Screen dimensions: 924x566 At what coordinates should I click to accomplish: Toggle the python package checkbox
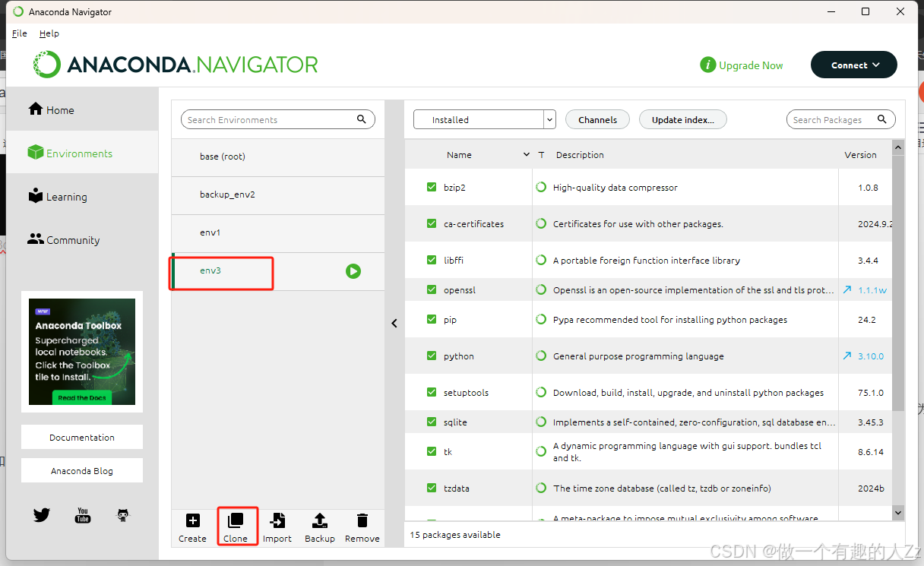pos(432,356)
